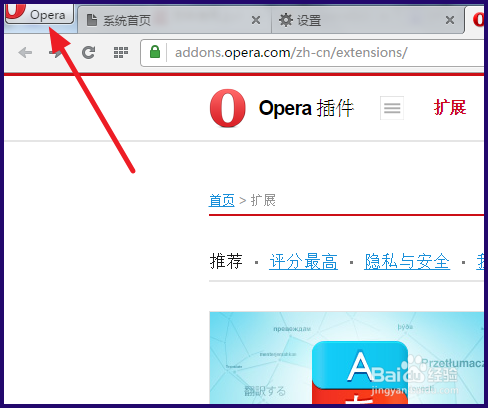Screen dimensions: 488x408
Task: Switch to the 设置 tab
Action: [368, 20]
